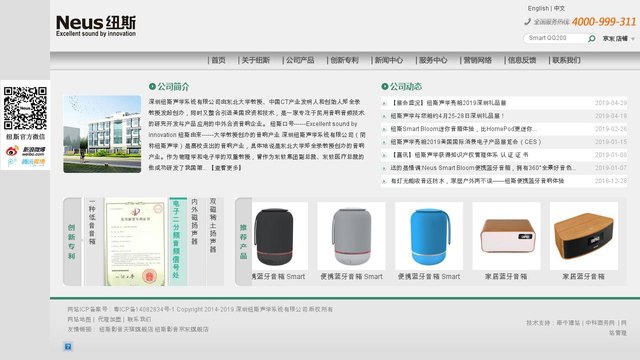Open the footer 联系我们 link
This screenshot has height=360, width=640.
tap(139, 319)
